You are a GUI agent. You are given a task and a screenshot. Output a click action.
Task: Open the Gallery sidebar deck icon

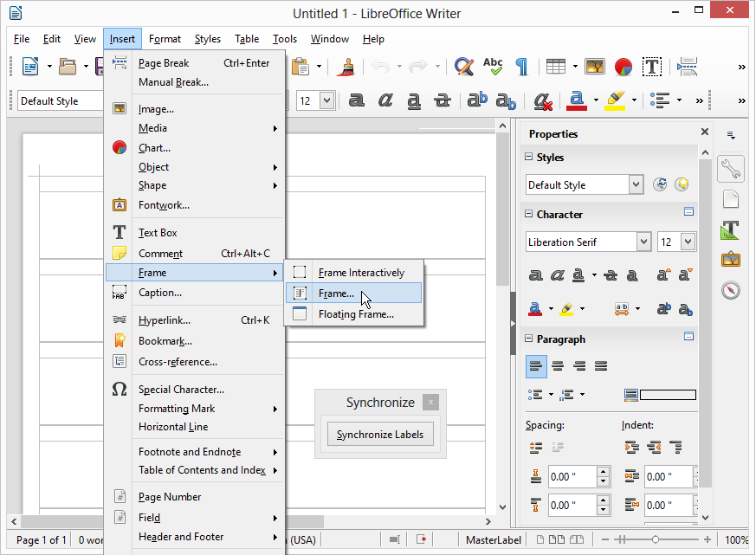731,260
